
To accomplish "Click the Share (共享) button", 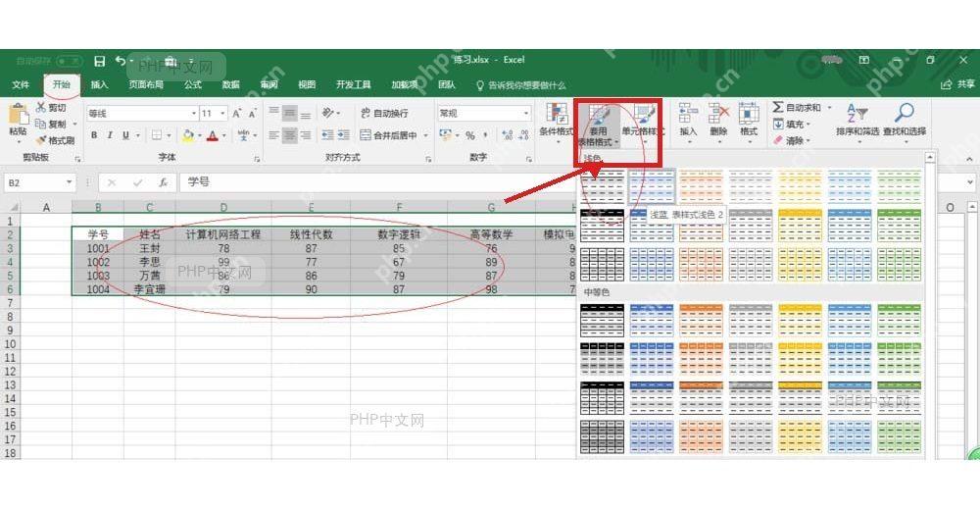I will (x=957, y=84).
